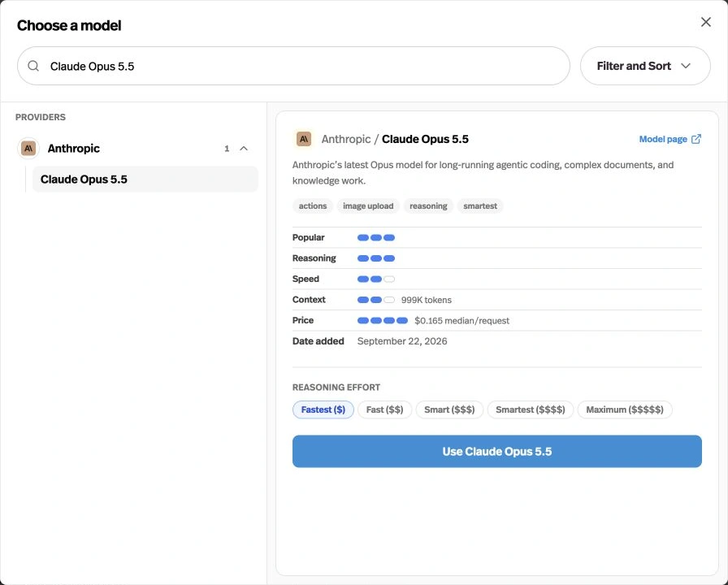Click the external link icon
The height and width of the screenshot is (585, 728).
[696, 139]
